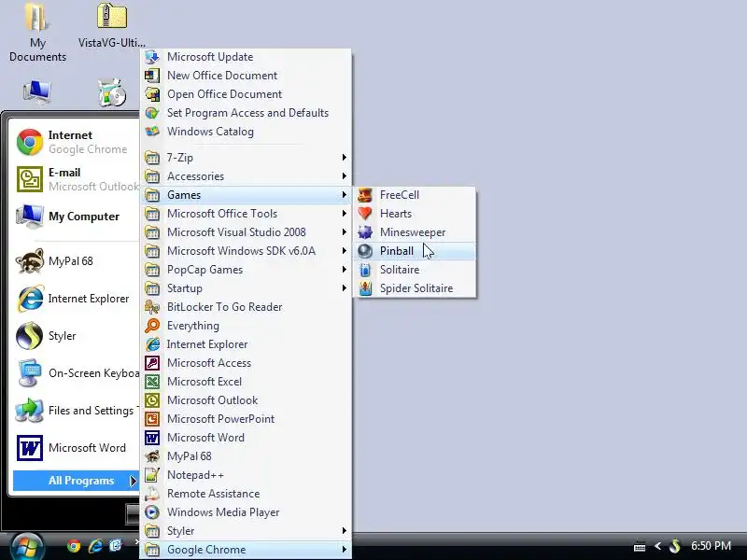This screenshot has height=560, width=747.
Task: Click the keyboard tray icon
Action: [x=640, y=546]
